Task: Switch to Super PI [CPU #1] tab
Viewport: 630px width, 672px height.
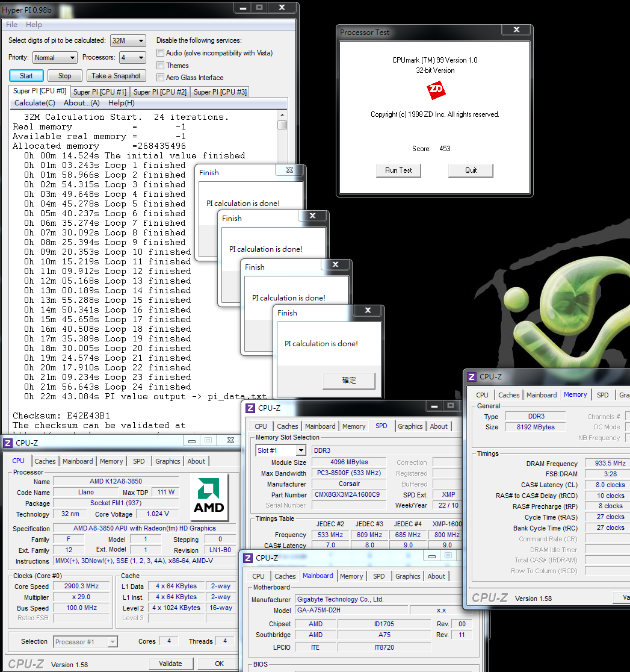Action: point(100,92)
